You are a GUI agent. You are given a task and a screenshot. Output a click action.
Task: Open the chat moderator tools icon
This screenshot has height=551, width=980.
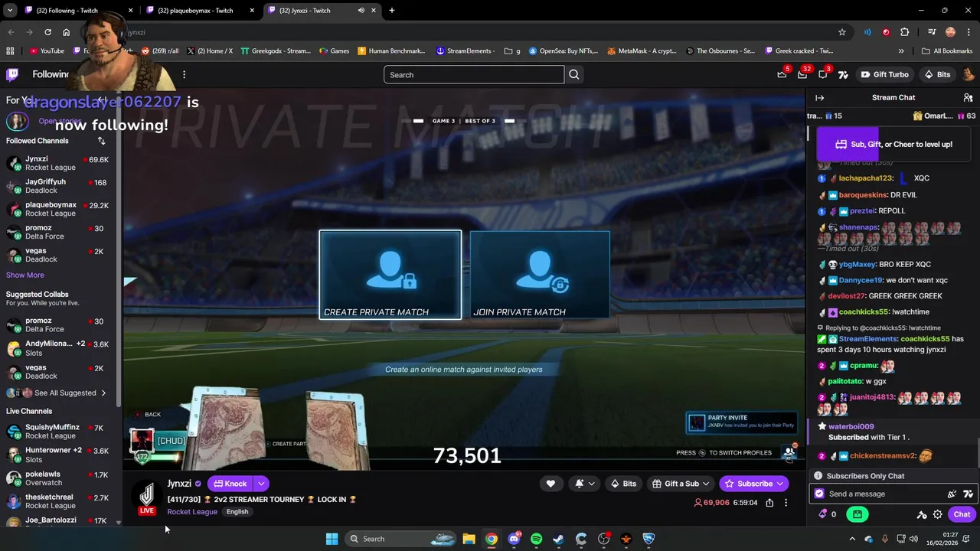[922, 514]
